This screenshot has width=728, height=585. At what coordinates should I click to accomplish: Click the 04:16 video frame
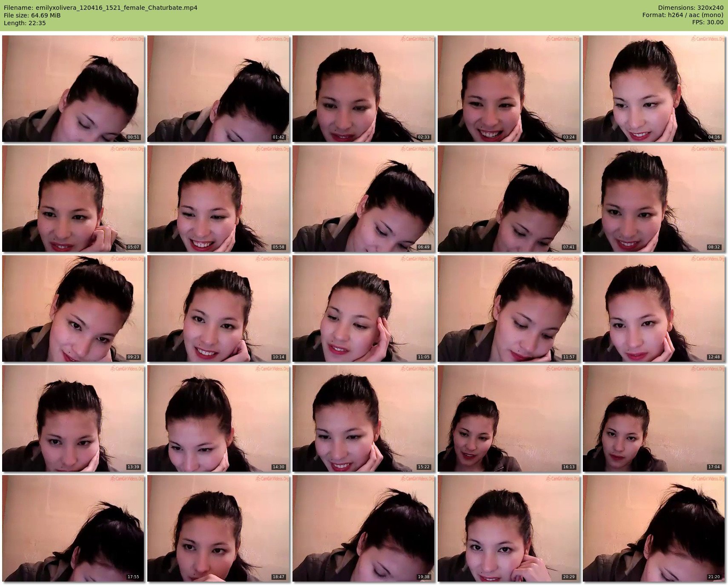pyautogui.click(x=653, y=89)
